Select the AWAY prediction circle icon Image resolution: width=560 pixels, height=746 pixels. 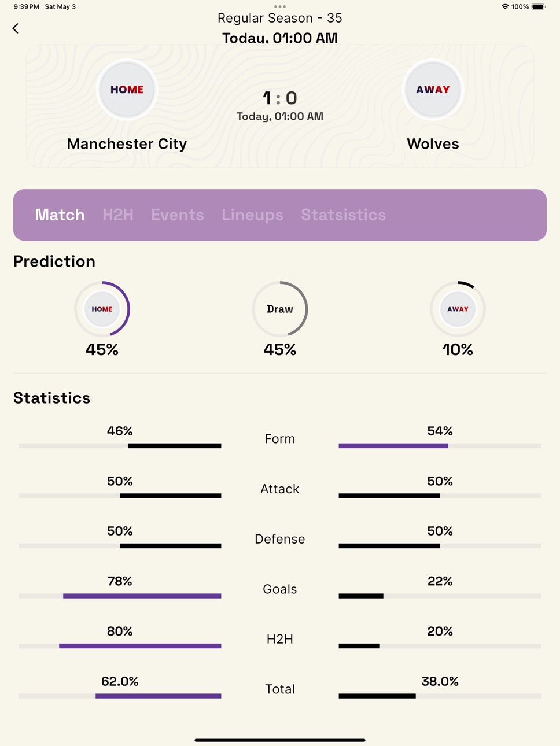(458, 309)
